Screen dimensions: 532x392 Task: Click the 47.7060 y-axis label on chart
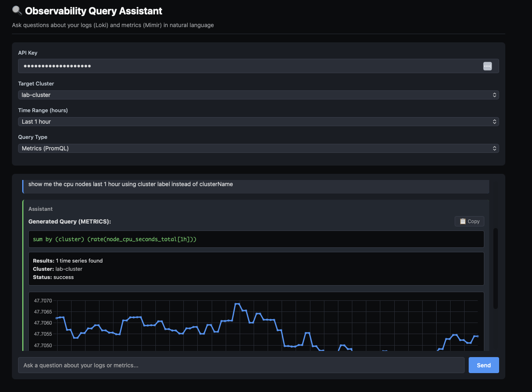[43, 323]
